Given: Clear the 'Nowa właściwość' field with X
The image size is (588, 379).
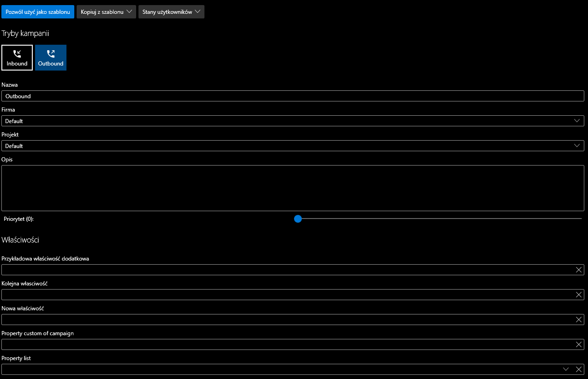Looking at the screenshot, I should click(579, 320).
